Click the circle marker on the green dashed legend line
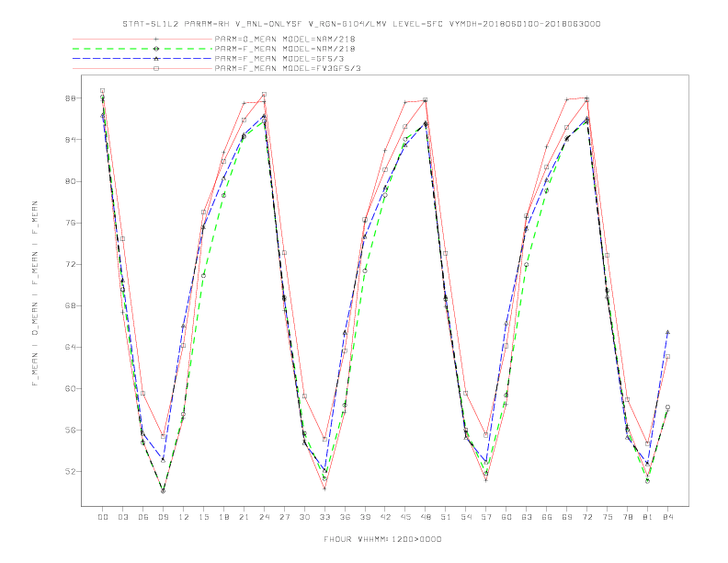The image size is (728, 563). click(x=156, y=49)
